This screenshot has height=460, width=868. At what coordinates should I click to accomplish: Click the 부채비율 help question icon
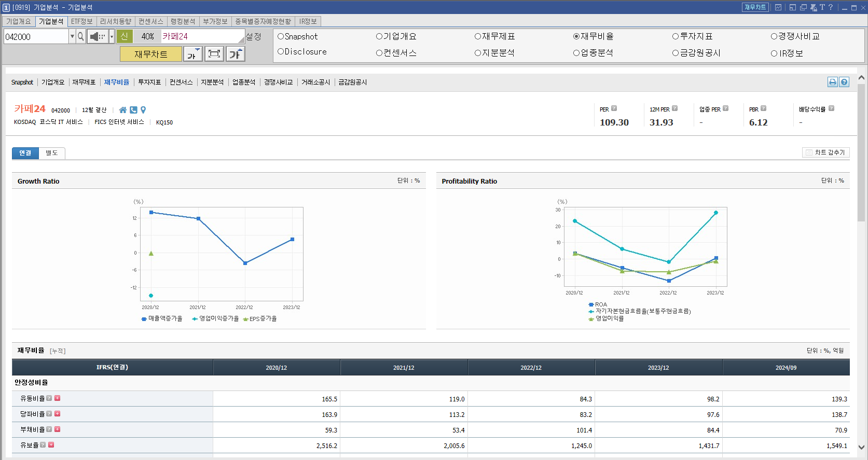[x=49, y=429]
